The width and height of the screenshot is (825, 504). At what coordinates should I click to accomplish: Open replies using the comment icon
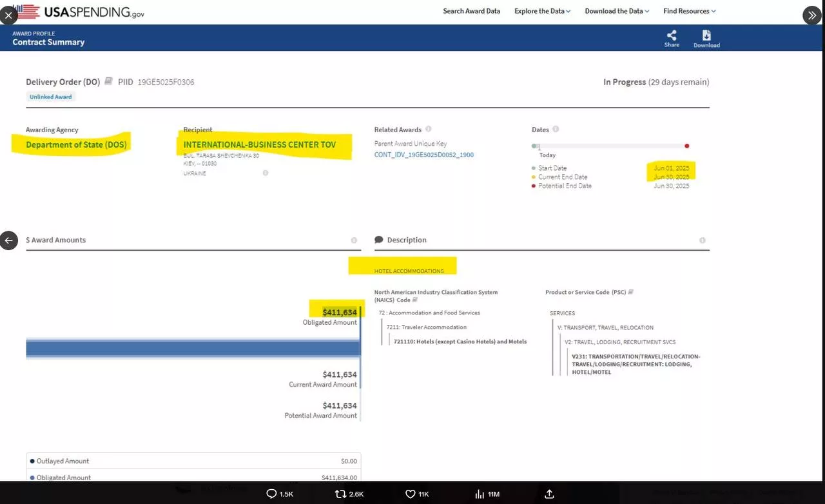tap(272, 494)
